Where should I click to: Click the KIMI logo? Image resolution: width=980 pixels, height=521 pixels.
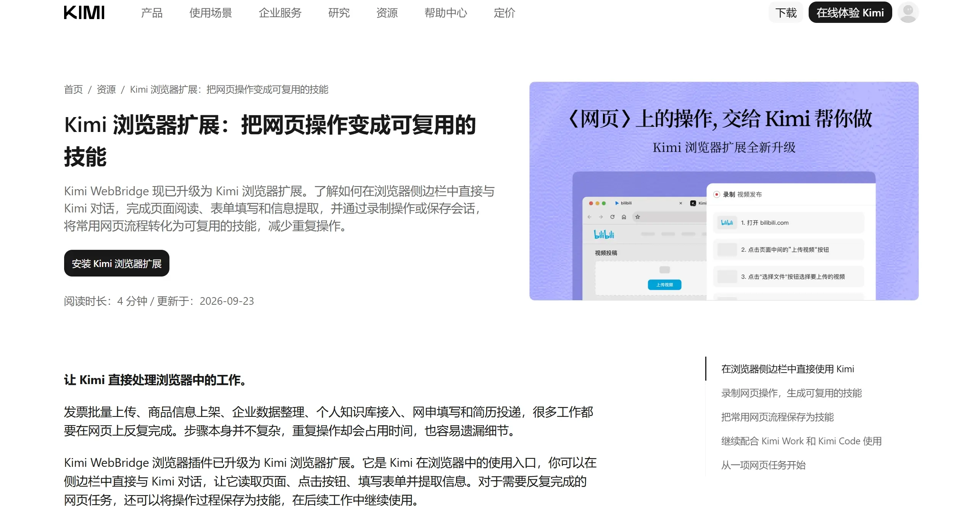(x=84, y=13)
